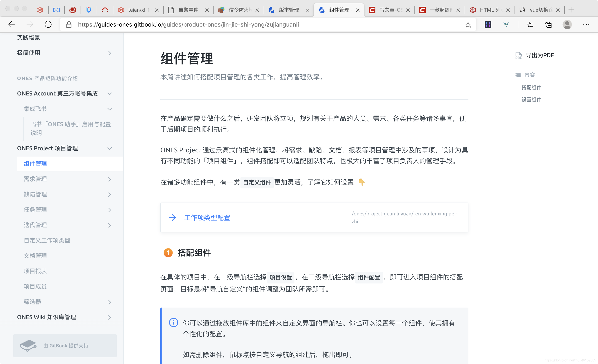Select the pinned blue bowtie tab

click(56, 10)
